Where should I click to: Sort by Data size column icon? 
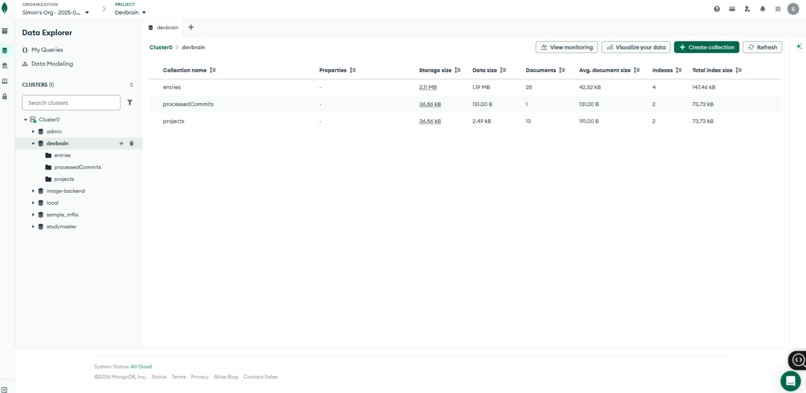503,70
